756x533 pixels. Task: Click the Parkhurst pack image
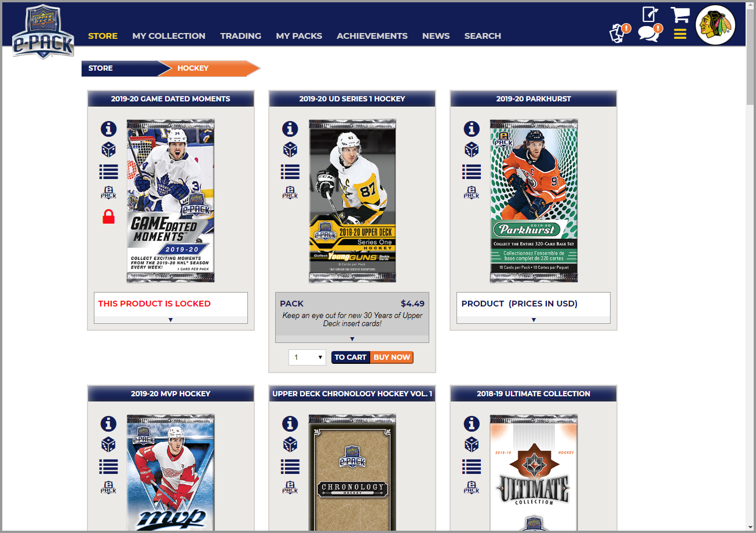pyautogui.click(x=534, y=201)
